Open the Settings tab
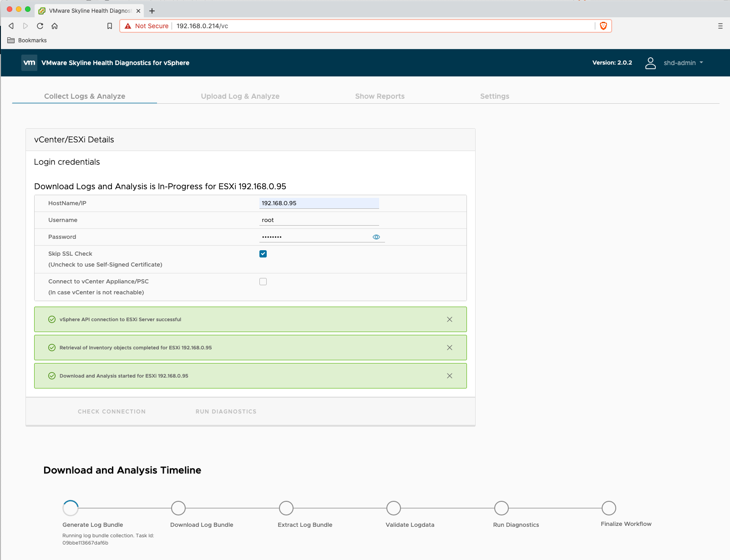The image size is (730, 560). click(495, 96)
